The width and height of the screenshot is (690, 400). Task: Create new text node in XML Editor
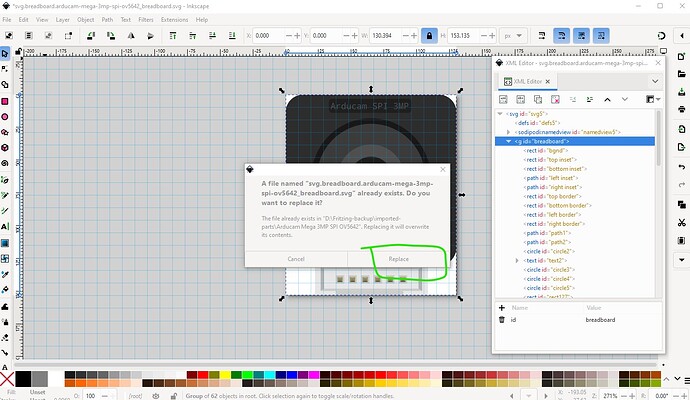[521, 99]
